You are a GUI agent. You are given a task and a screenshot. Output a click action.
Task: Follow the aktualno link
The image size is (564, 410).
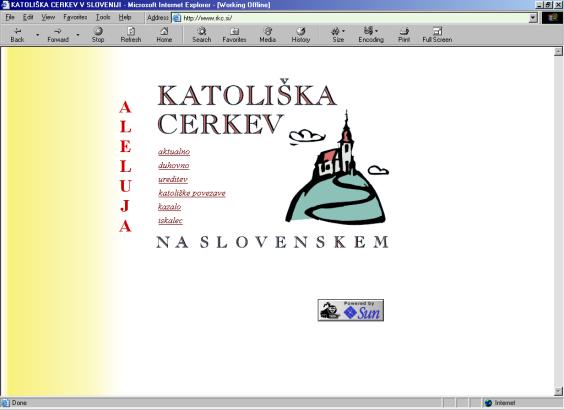pos(174,152)
